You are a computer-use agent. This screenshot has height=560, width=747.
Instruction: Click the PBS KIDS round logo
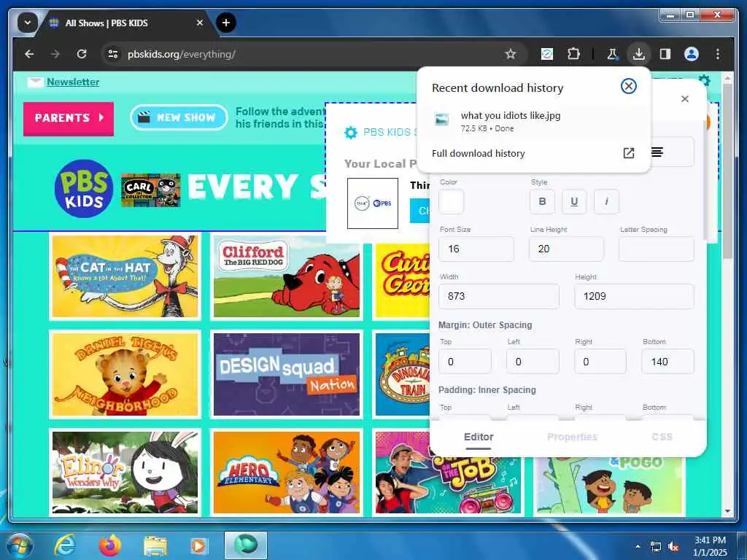[x=84, y=189]
